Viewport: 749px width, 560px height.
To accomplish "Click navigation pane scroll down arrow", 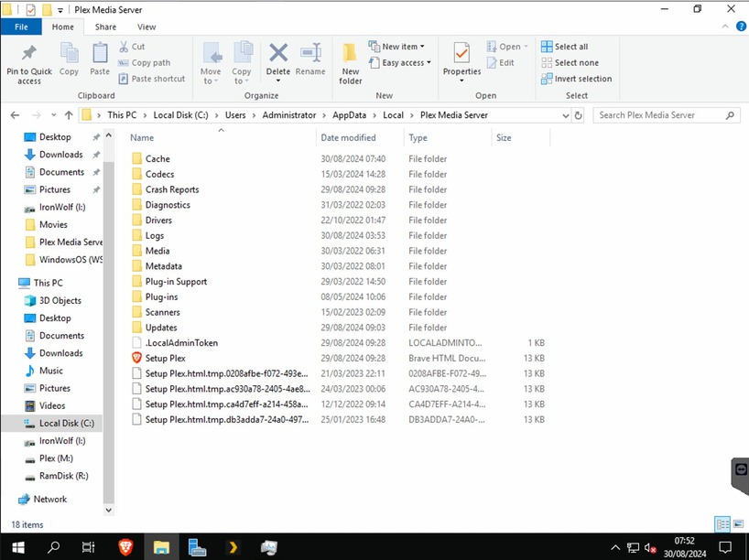I will click(x=108, y=510).
